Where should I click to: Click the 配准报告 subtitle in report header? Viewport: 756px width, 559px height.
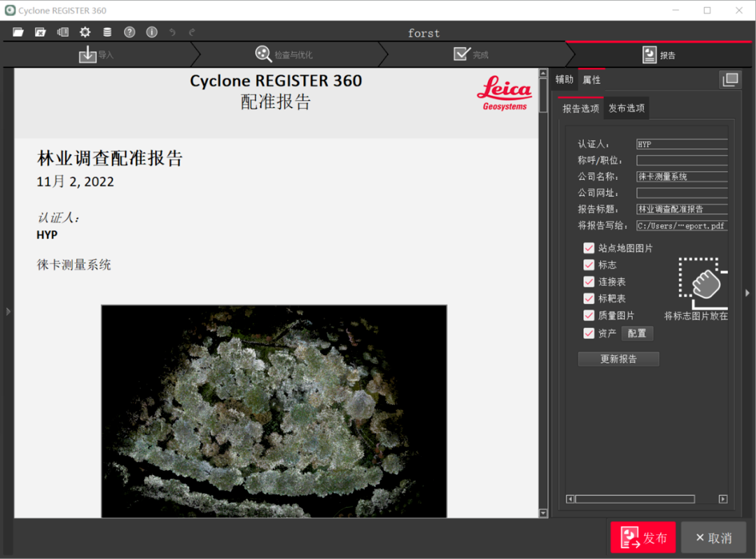(x=276, y=102)
